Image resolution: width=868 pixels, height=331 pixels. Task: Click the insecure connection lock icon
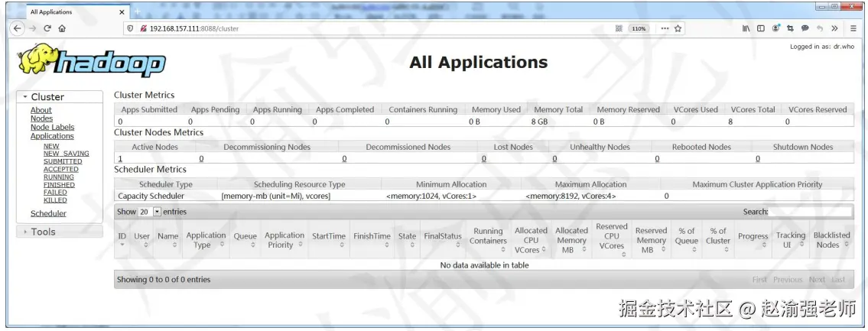click(x=143, y=28)
